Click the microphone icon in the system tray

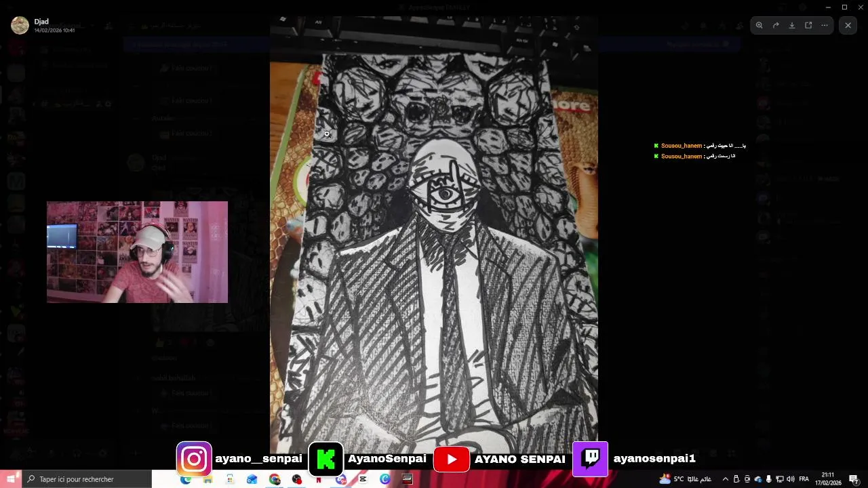[x=769, y=479]
